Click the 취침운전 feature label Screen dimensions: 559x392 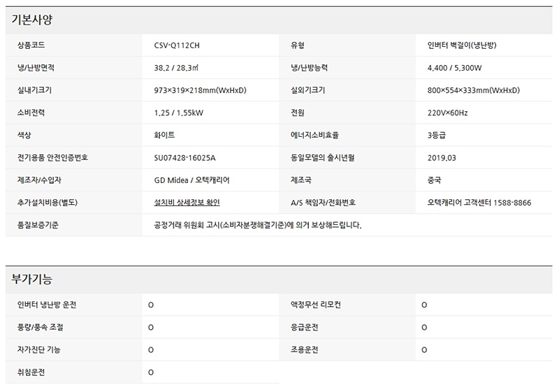point(31,372)
